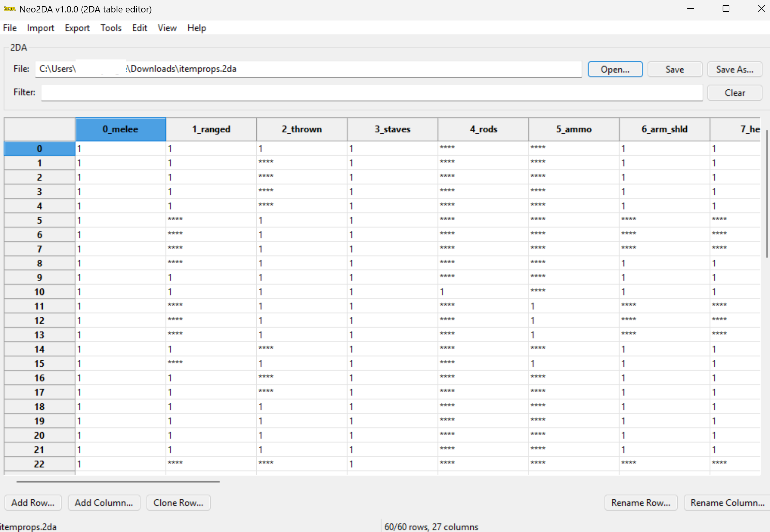
Task: Click the Rename Column... button
Action: (x=727, y=502)
